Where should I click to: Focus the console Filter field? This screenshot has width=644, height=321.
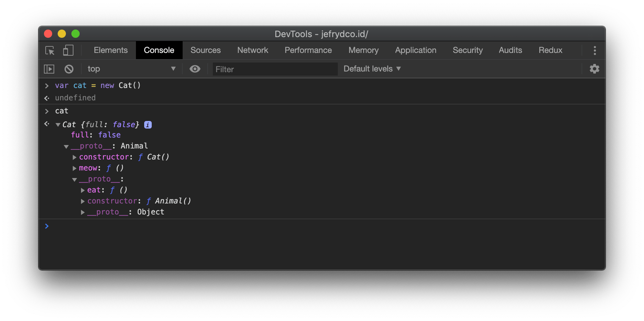point(275,69)
